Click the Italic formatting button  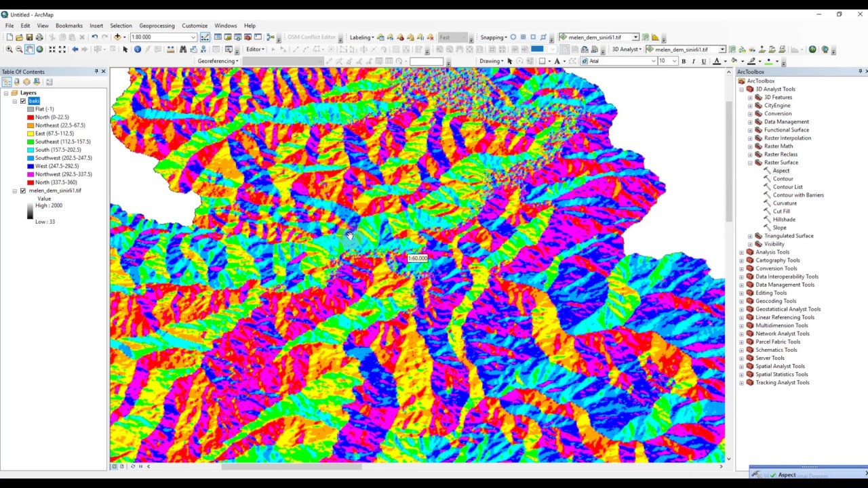click(694, 61)
